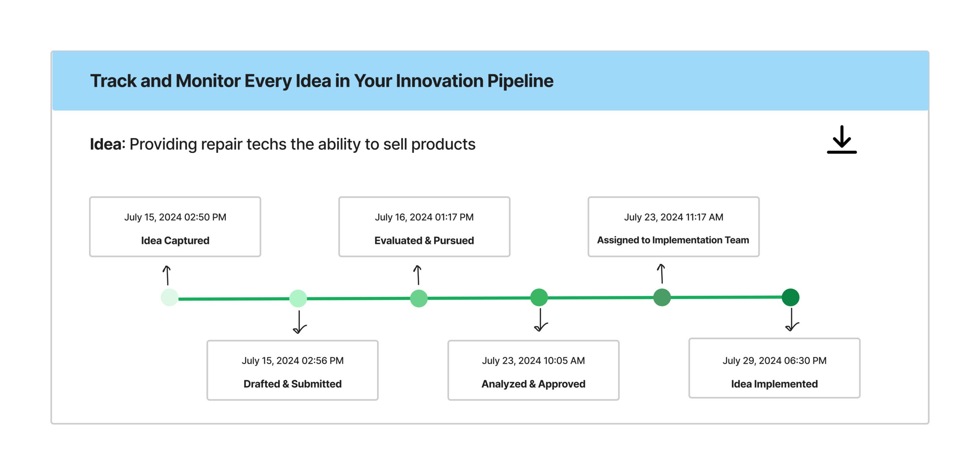Select the fifth timeline dot for Assigned to Implementation

(662, 297)
